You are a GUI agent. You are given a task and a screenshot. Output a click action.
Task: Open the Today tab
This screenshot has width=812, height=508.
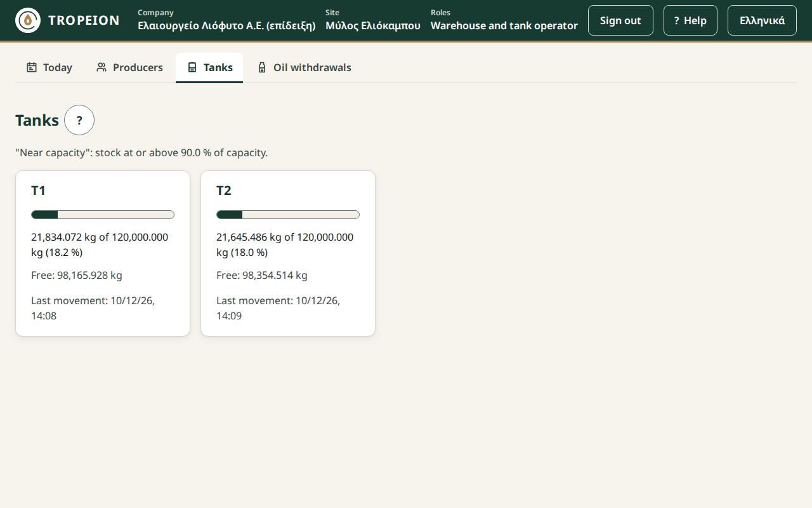point(49,67)
